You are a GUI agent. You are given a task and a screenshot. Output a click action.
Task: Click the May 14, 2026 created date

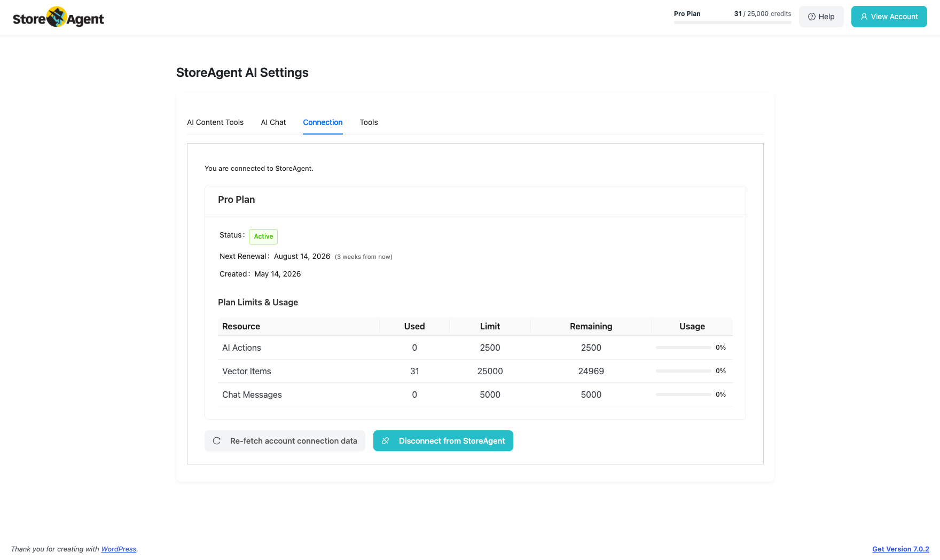[278, 274]
